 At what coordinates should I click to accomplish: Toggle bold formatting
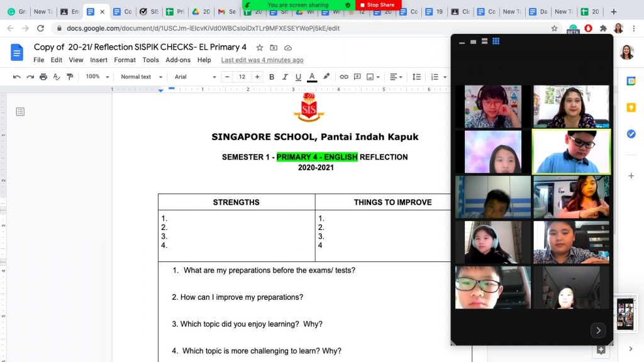coord(272,77)
